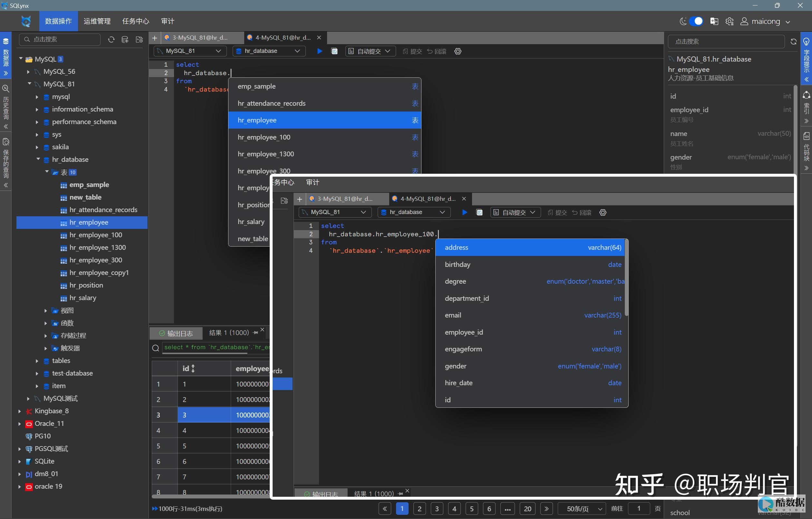Click the Chinese/English language switch icon

[x=714, y=21]
